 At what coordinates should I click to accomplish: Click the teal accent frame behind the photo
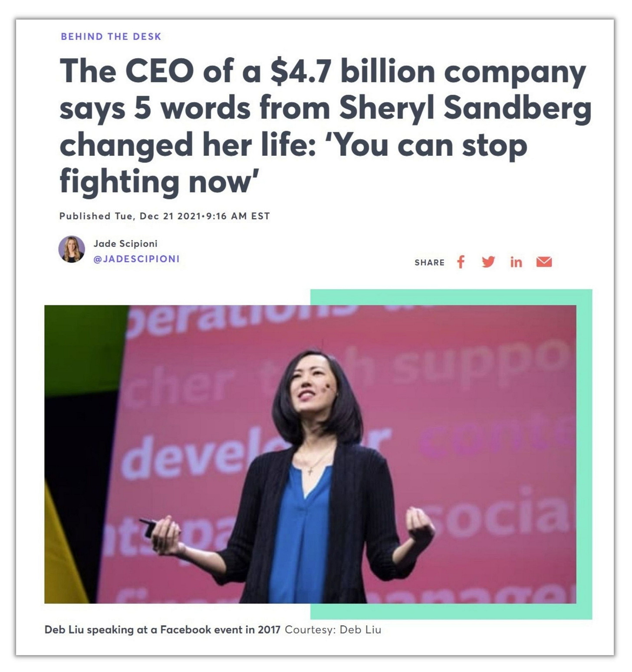(584, 454)
